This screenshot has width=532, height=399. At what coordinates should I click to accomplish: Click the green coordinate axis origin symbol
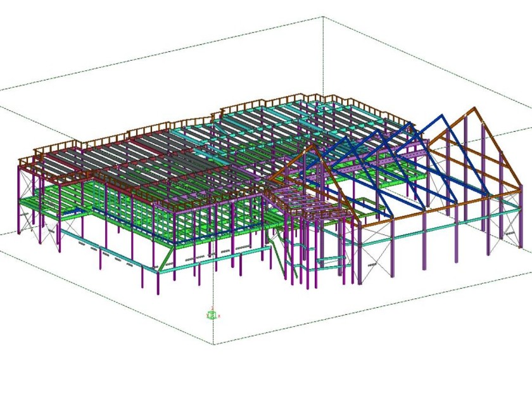pos(212,314)
